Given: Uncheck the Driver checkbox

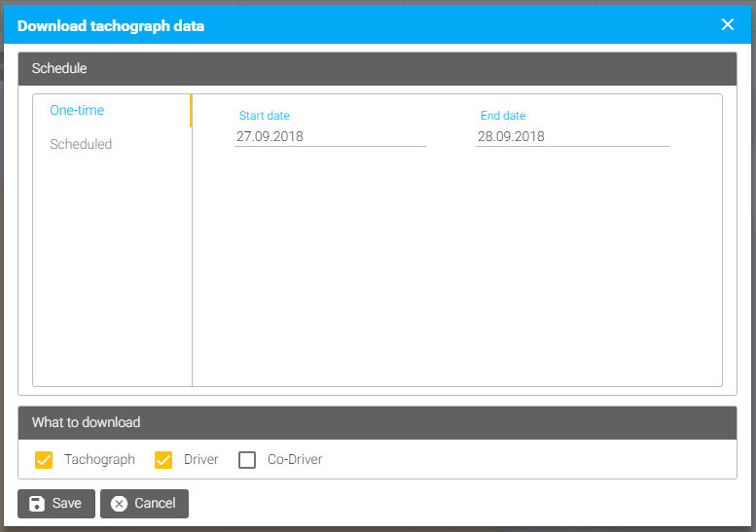Looking at the screenshot, I should pyautogui.click(x=163, y=460).
